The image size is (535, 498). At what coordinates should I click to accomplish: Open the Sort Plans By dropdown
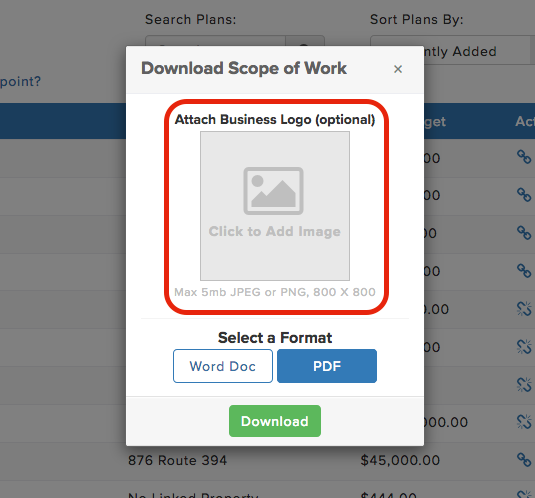pyautogui.click(x=452, y=50)
